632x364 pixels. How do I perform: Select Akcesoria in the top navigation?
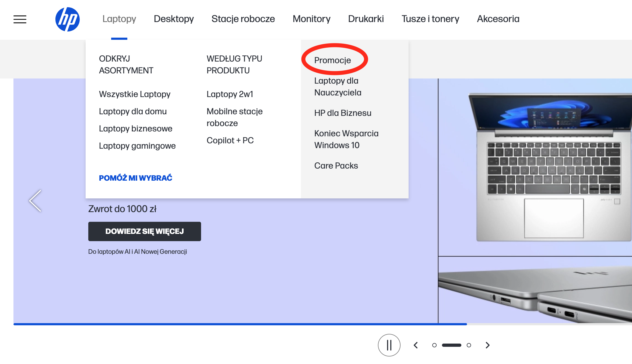pyautogui.click(x=498, y=19)
